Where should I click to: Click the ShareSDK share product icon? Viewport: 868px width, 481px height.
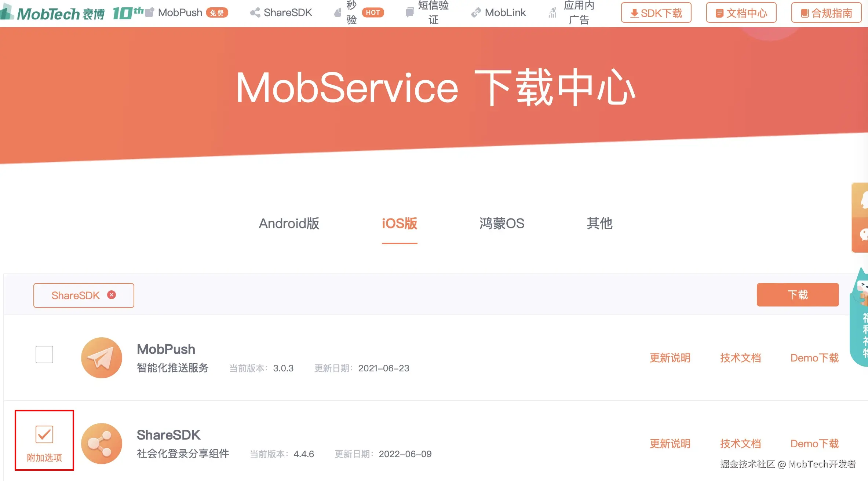pyautogui.click(x=102, y=443)
